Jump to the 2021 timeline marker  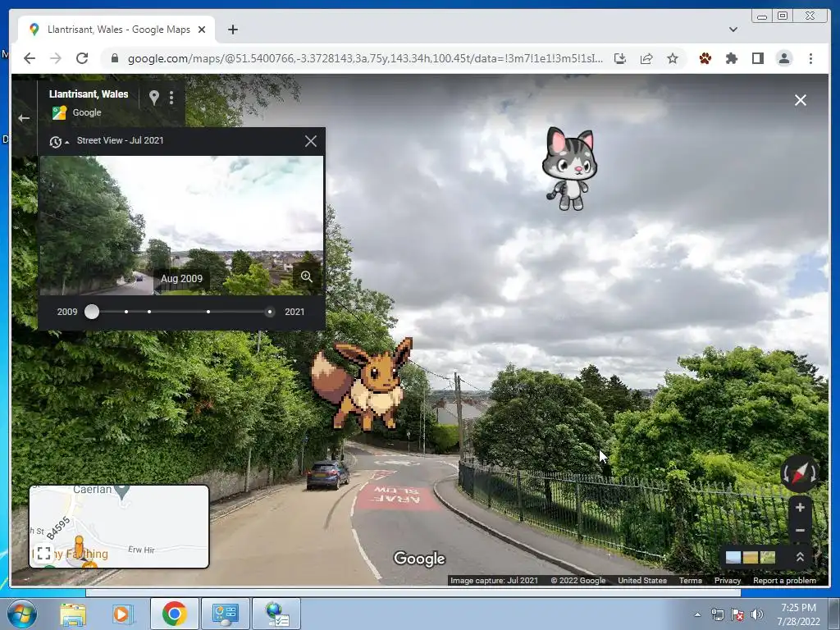[x=269, y=312]
